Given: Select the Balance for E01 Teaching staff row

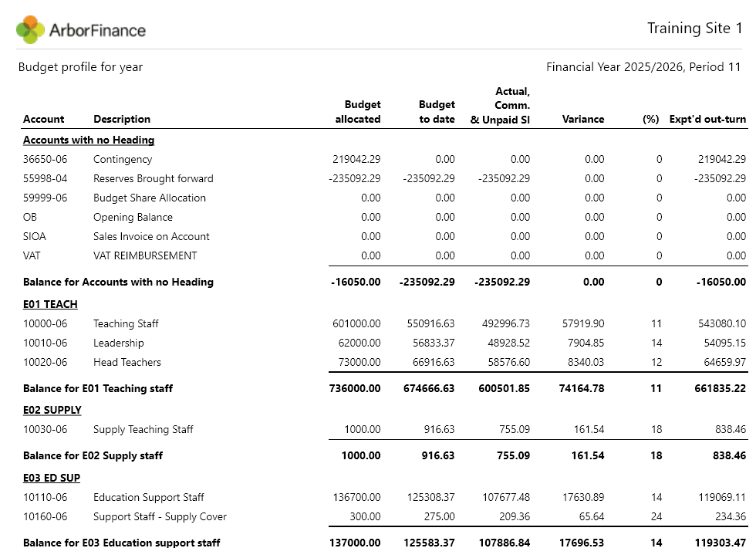Looking at the screenshot, I should point(384,388).
